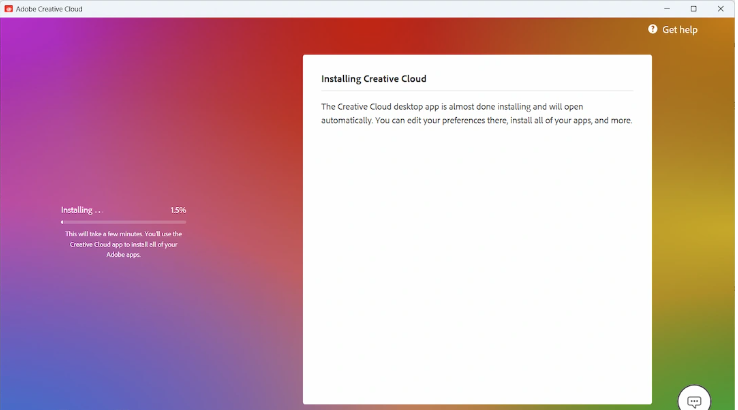Click the Adobe Creative Cloud title bar logo
Image resolution: width=738 pixels, height=410 pixels.
tap(8, 8)
